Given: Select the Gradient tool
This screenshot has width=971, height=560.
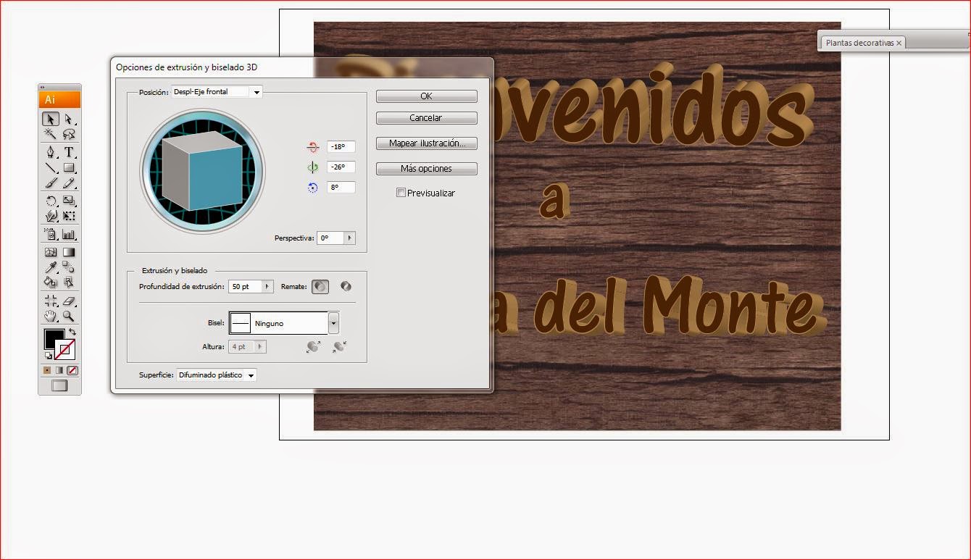Looking at the screenshot, I should point(69,251).
